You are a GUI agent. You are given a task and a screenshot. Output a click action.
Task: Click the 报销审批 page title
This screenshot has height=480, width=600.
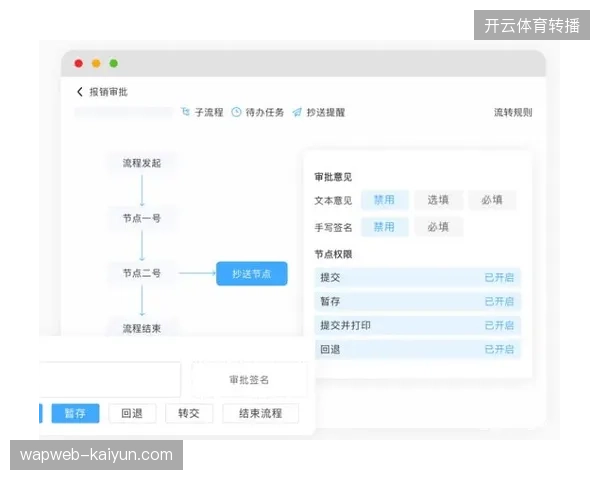[109, 92]
